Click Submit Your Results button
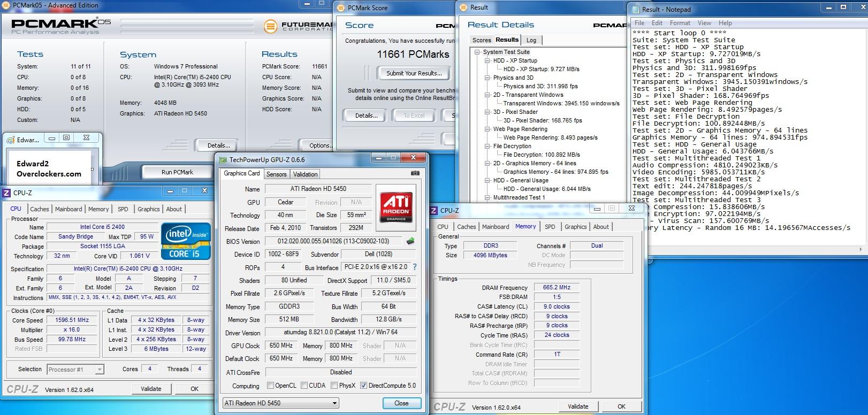The image size is (868, 415). tap(414, 73)
